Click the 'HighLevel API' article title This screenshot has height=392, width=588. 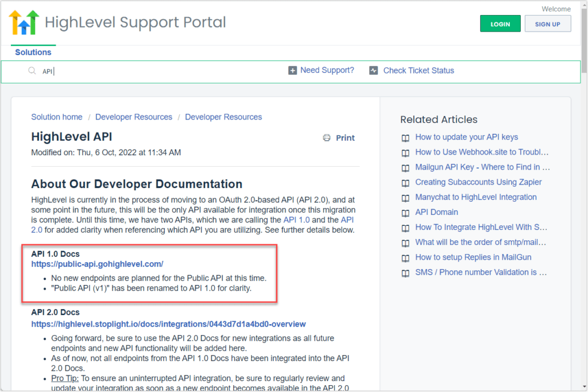72,137
